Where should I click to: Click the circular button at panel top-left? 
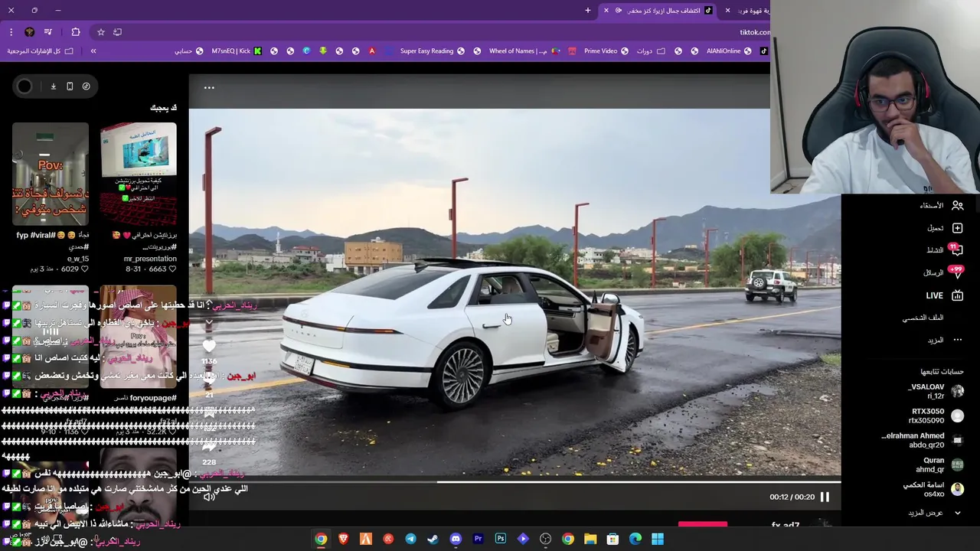pyautogui.click(x=24, y=86)
